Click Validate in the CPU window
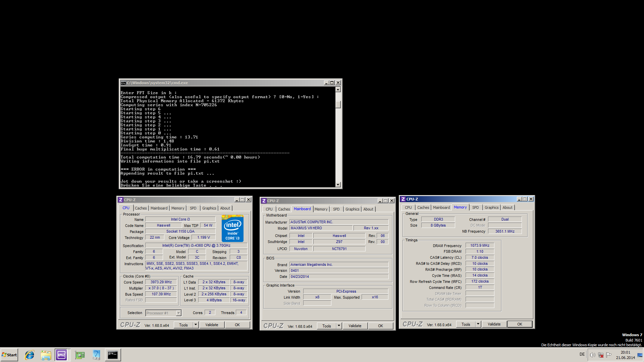 click(212, 325)
